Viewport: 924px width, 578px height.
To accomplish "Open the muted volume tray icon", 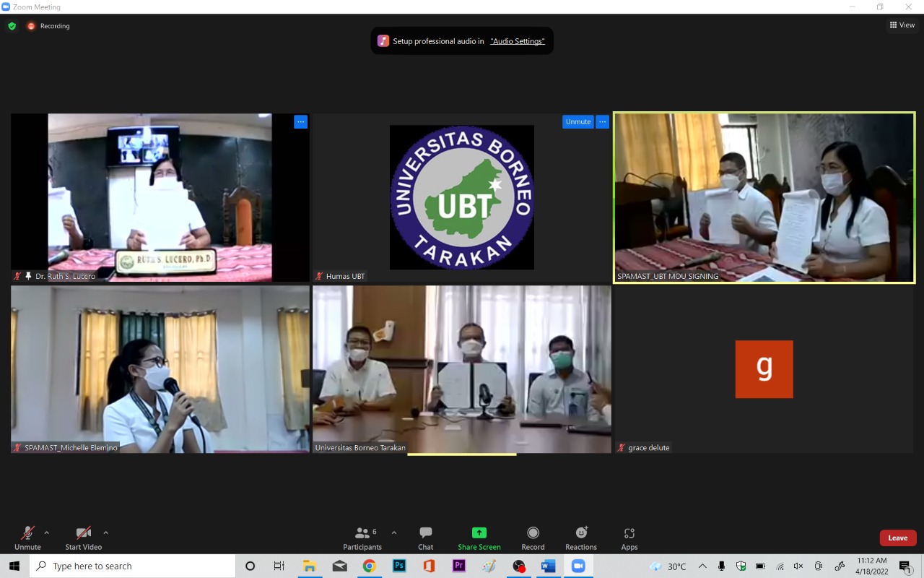I will [798, 566].
